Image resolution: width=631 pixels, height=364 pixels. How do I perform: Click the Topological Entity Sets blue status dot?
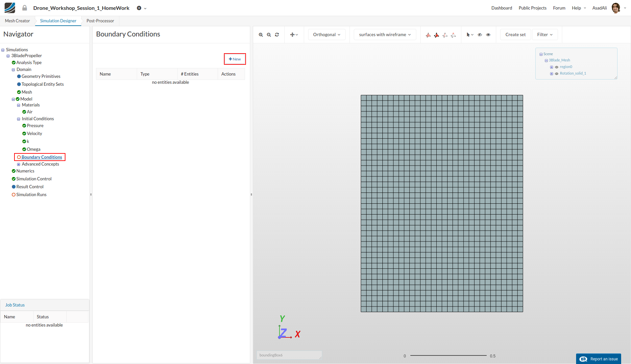(19, 84)
